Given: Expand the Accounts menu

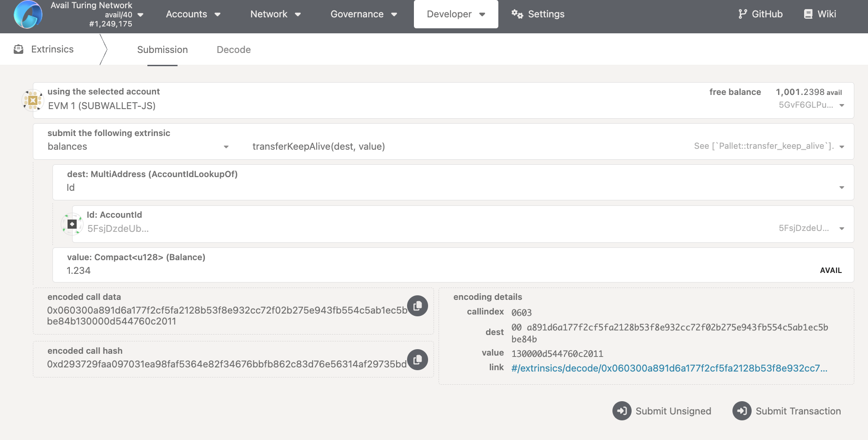Looking at the screenshot, I should click(x=193, y=14).
